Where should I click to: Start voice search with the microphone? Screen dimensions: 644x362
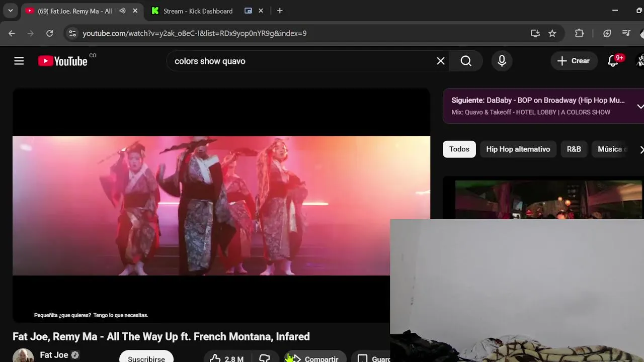(x=502, y=61)
